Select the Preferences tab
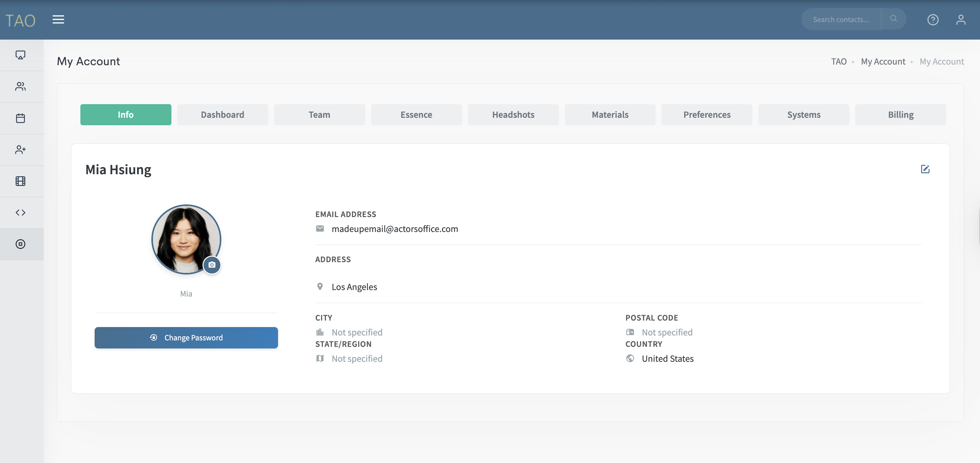The width and height of the screenshot is (980, 463). (x=706, y=115)
